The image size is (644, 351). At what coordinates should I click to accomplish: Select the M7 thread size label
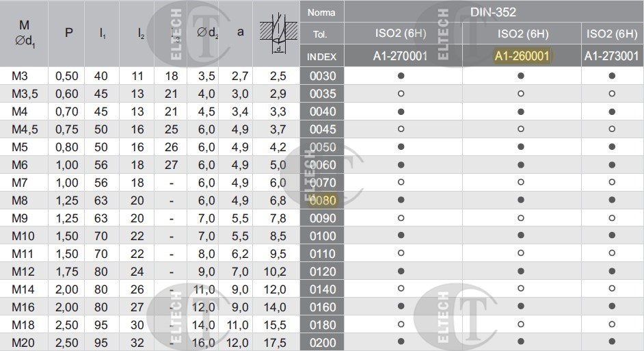click(20, 183)
